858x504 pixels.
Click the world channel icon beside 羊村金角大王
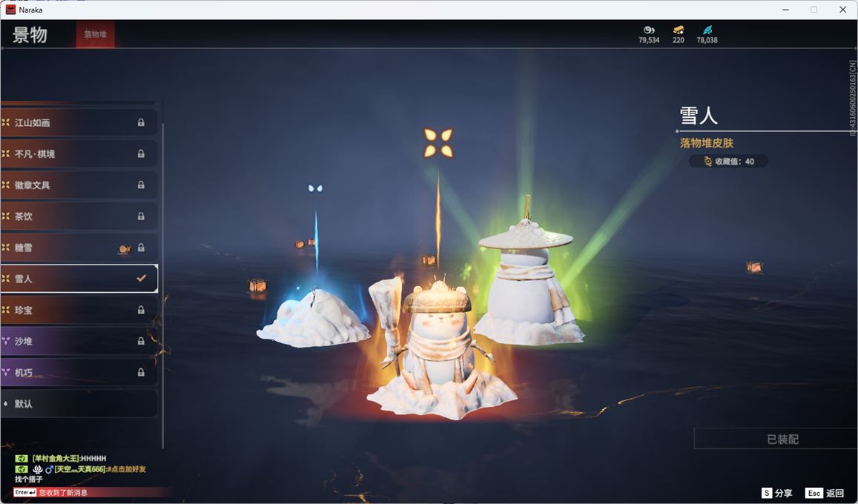click(22, 458)
